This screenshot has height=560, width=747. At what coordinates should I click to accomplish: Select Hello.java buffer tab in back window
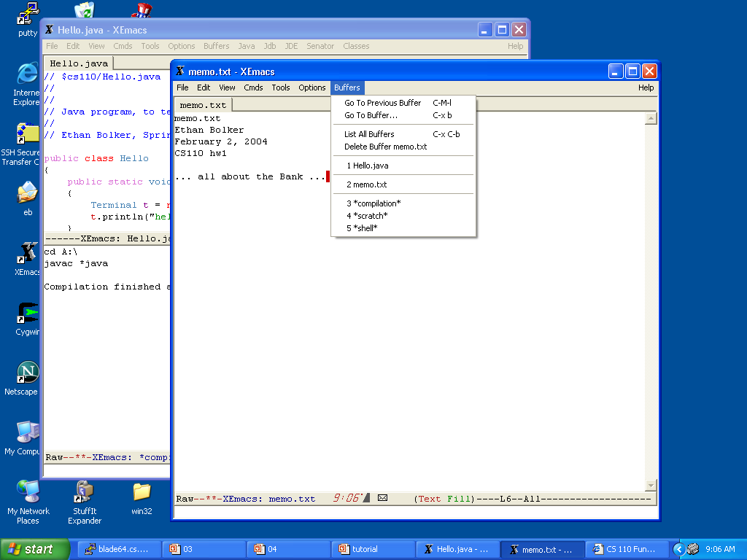(79, 63)
